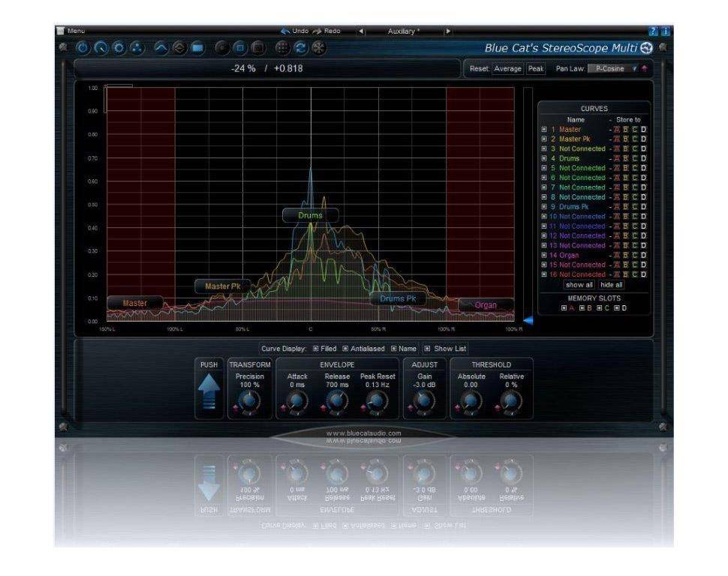728x576 pixels.
Task: Click the dark square icon in toolbar
Action: point(258,48)
